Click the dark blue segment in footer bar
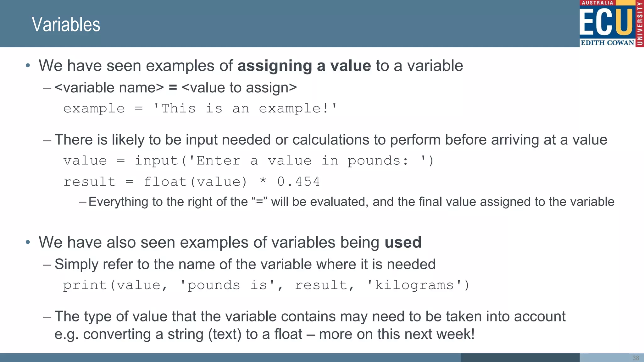This screenshot has height=362, width=644. pyautogui.click(x=520, y=358)
